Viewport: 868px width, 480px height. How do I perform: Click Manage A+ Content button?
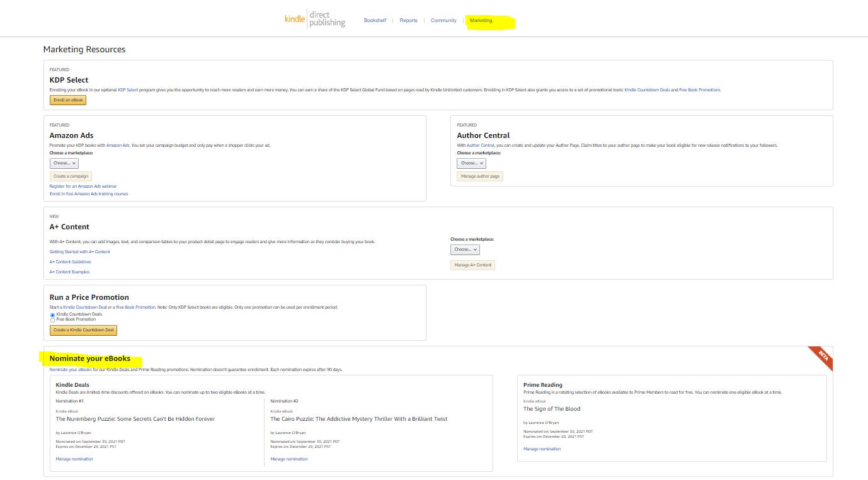click(x=472, y=265)
